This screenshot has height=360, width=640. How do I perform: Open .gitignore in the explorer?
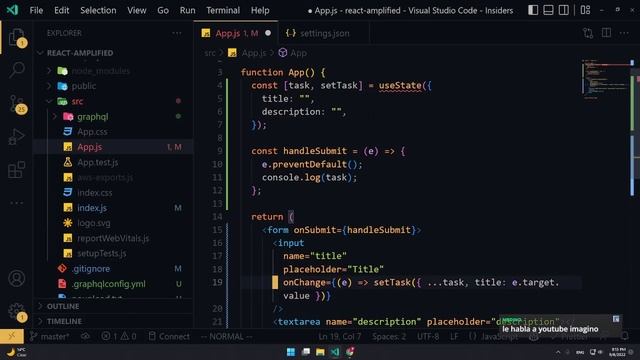(91, 269)
